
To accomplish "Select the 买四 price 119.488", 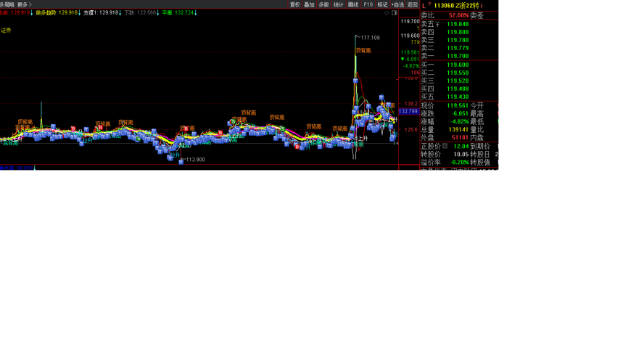I will tap(458, 89).
